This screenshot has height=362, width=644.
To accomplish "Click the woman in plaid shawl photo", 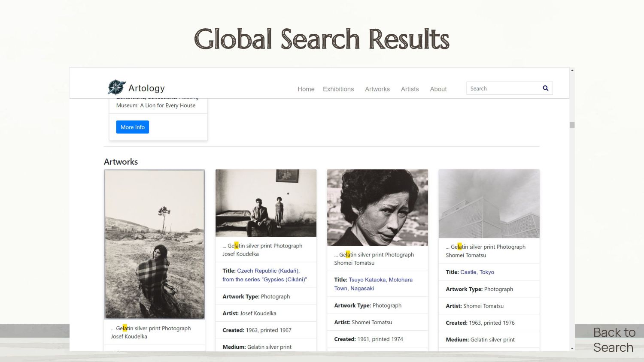I will click(154, 244).
